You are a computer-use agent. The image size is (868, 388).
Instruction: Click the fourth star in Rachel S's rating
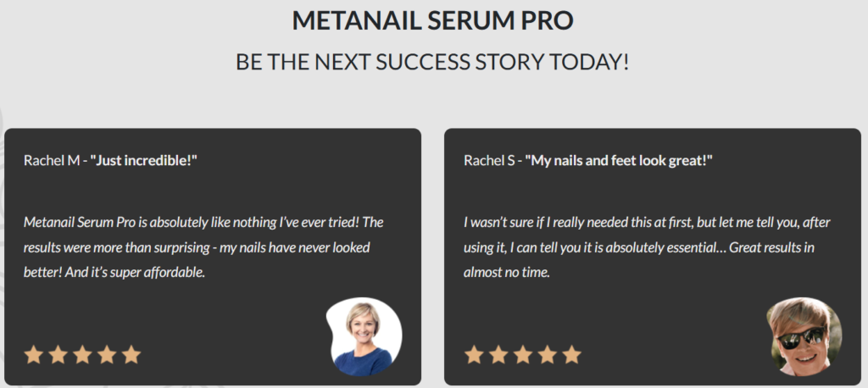[548, 354]
